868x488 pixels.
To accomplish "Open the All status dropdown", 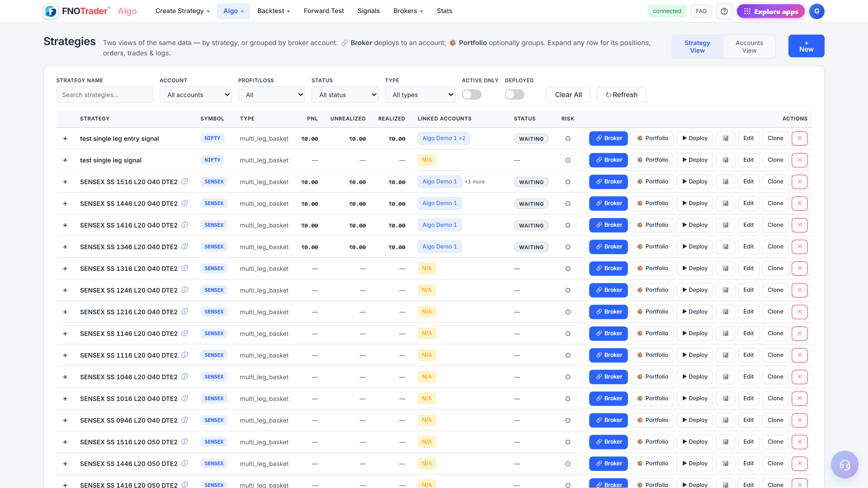I will click(x=345, y=95).
